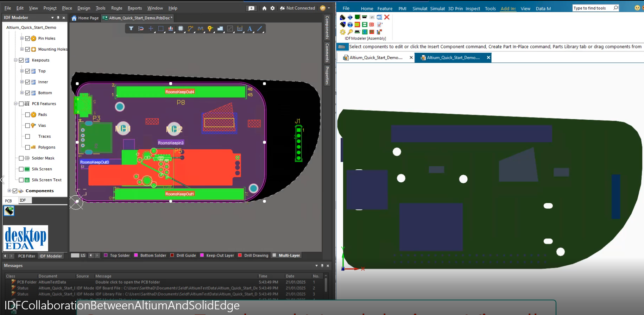Click the Top Solder layer color swatch
This screenshot has height=315, width=644.
click(x=106, y=256)
